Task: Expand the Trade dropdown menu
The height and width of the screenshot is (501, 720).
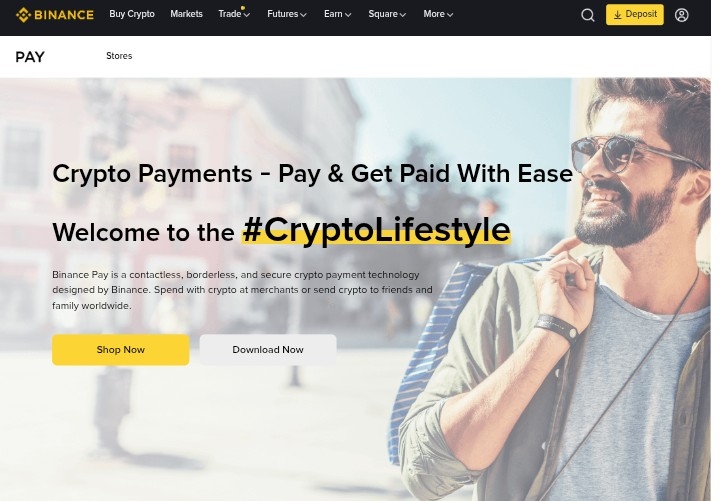Action: point(234,14)
